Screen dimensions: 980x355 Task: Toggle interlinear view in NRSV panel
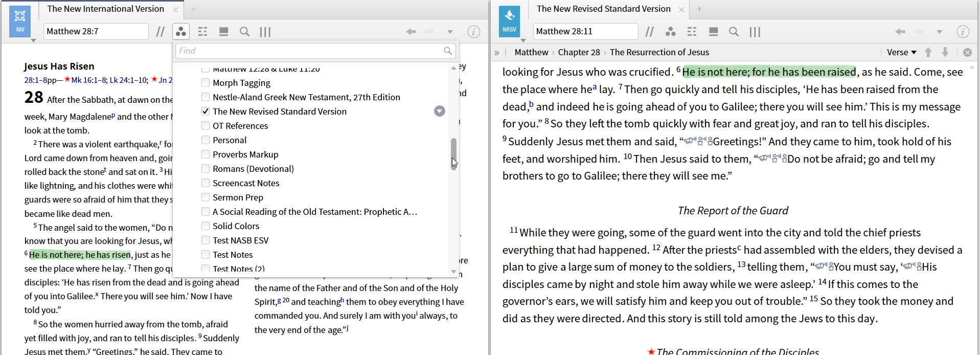coord(692,32)
